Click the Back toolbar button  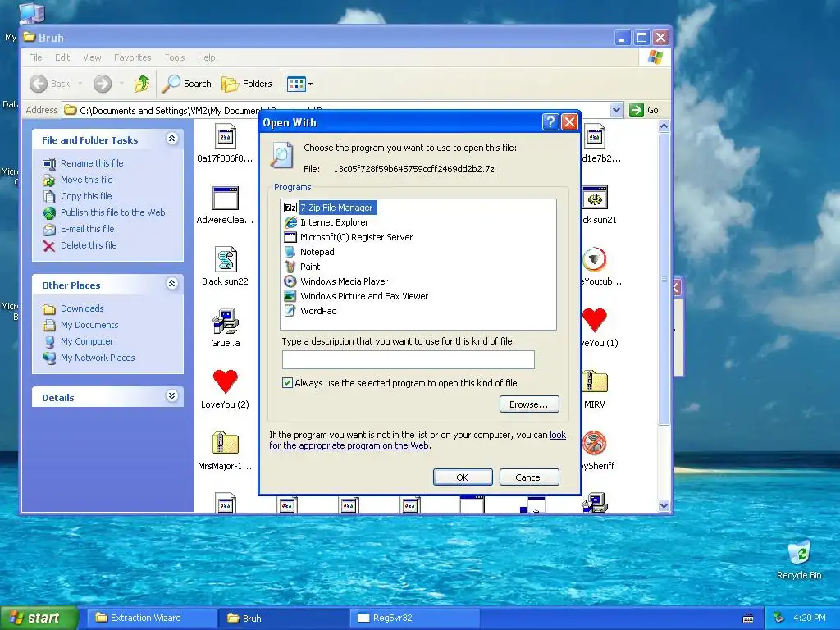[50, 84]
